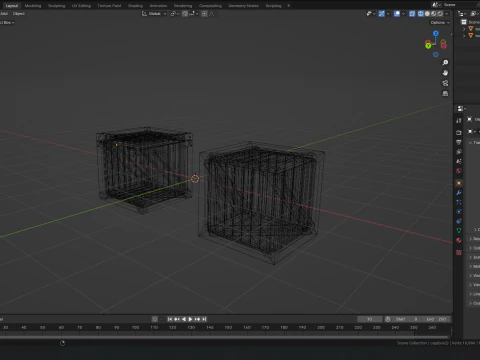The width and height of the screenshot is (480, 360).
Task: Open the Scripting workspace tab
Action: click(x=273, y=6)
